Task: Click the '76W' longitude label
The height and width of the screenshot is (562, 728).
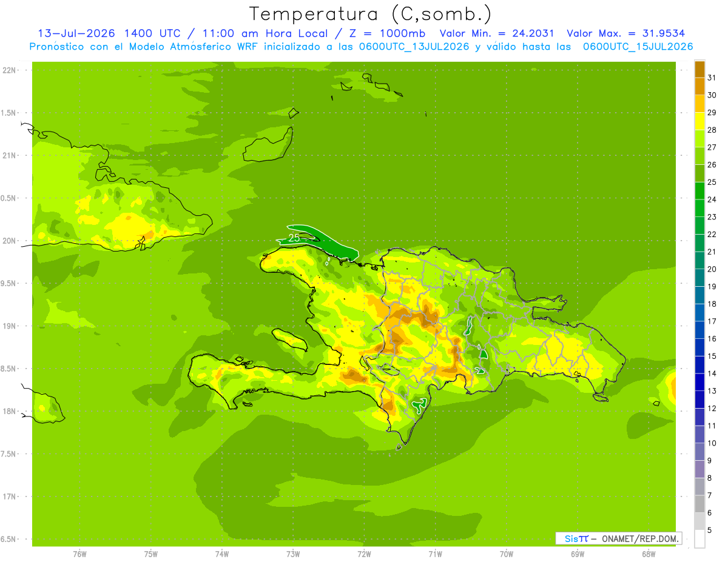Action: coord(79,554)
